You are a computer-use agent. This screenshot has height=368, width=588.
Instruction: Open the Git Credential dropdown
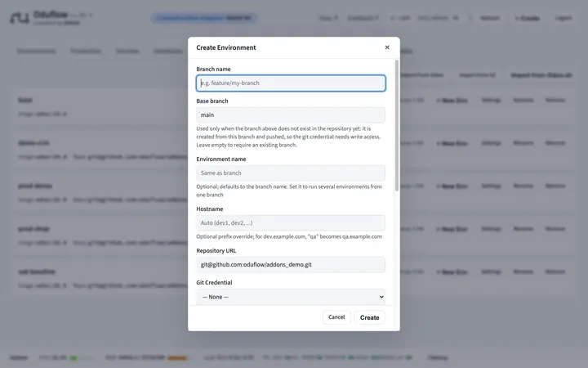point(291,297)
